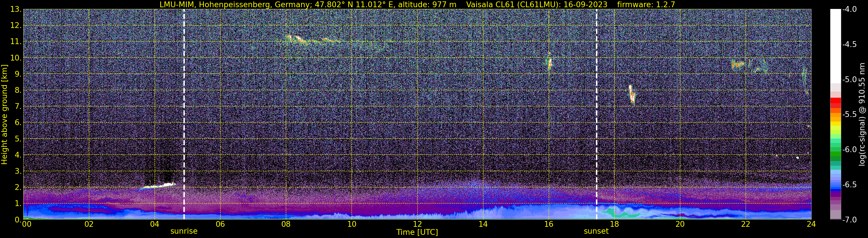Click the 'sunset' label below the axis
This screenshot has height=238, width=868.
pyautogui.click(x=596, y=231)
